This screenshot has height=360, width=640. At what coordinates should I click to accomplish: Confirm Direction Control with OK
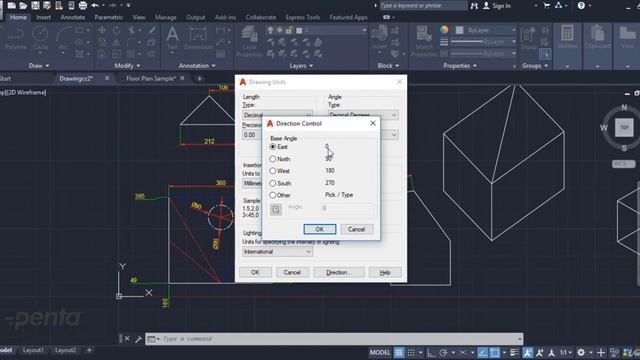(x=320, y=229)
